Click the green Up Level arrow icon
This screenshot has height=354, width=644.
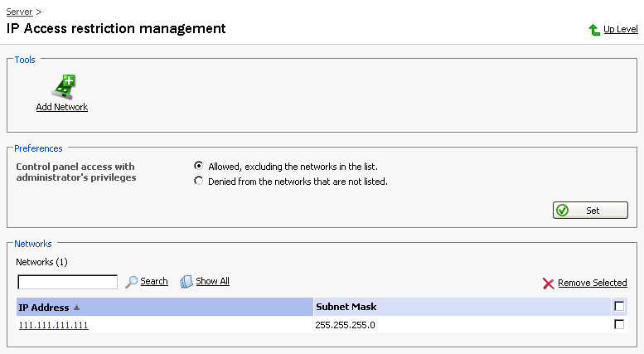(x=594, y=30)
